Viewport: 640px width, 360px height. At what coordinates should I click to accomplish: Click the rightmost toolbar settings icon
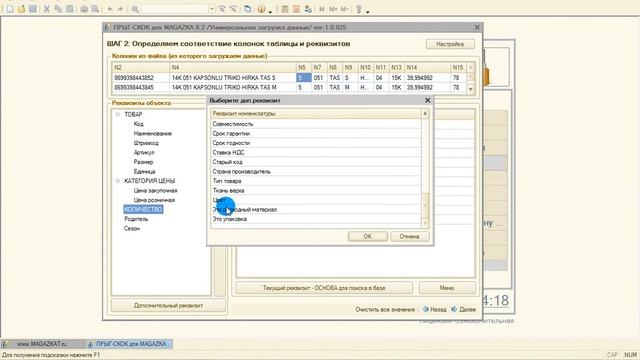359,9
